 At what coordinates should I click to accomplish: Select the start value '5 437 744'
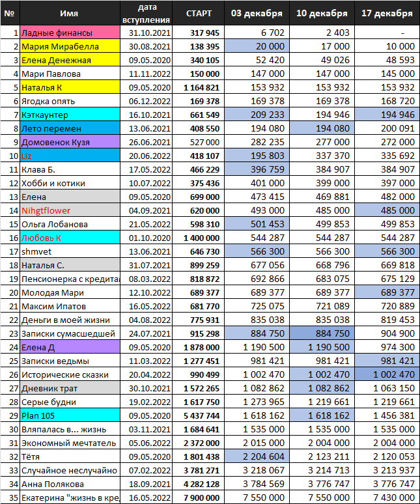198,415
